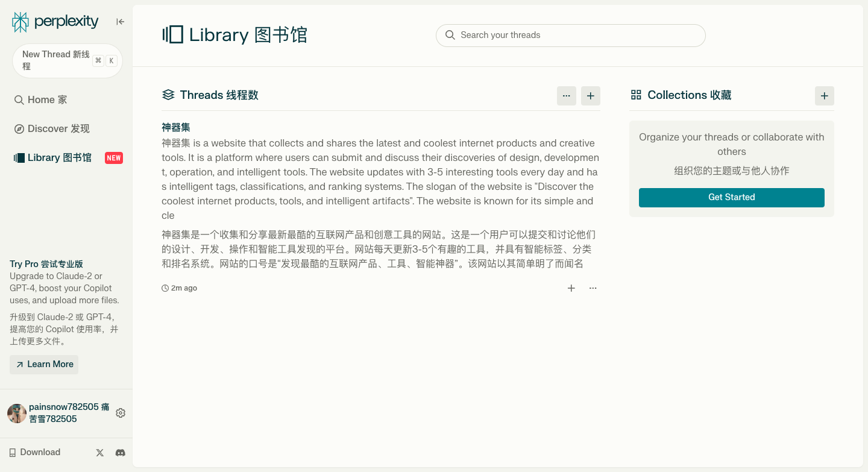Click Get Started in Collections
Viewport: 868px width, 472px height.
coord(731,198)
